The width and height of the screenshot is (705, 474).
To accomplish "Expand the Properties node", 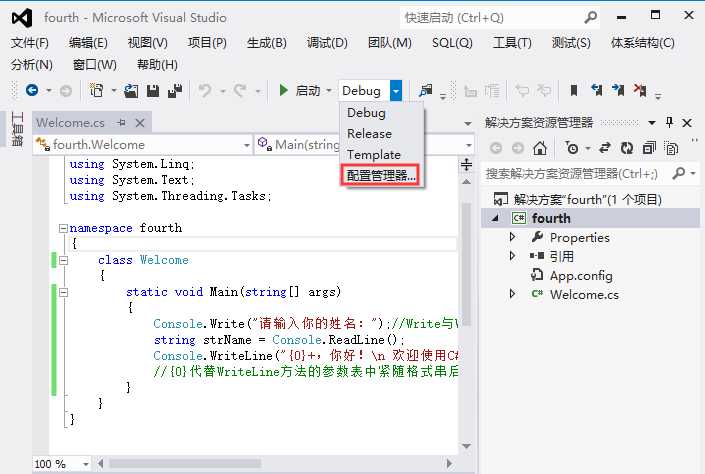I will click(512, 237).
